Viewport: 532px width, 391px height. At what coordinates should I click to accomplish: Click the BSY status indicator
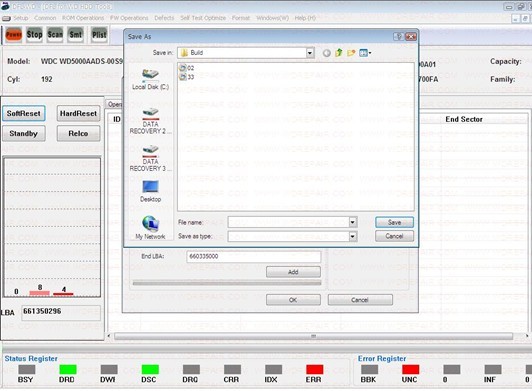(26, 369)
